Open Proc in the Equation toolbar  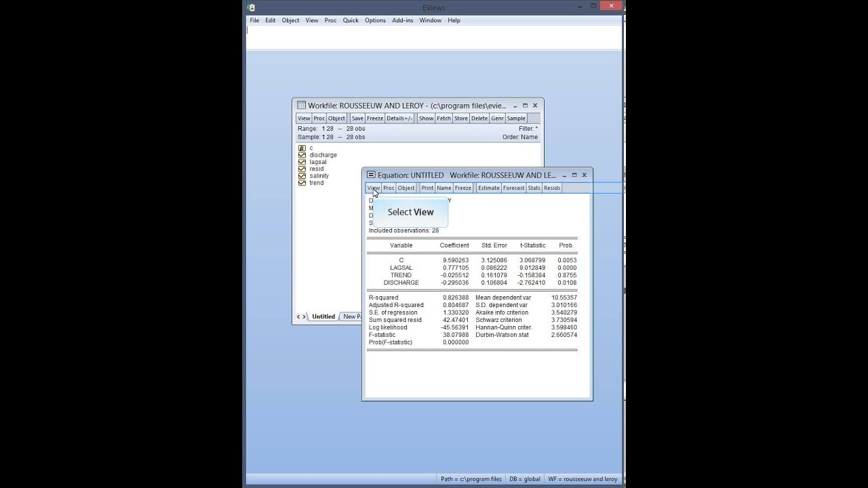tap(389, 188)
